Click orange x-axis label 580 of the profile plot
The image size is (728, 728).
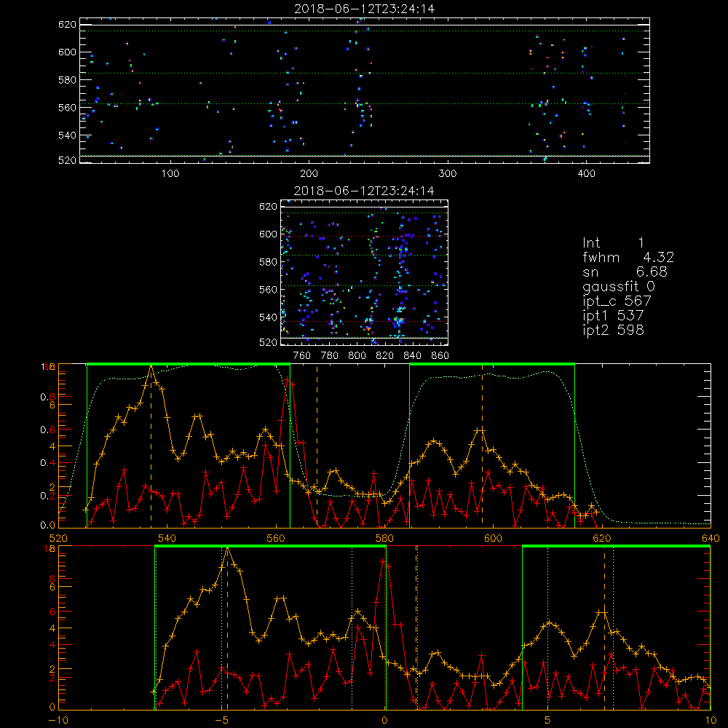[x=384, y=539]
